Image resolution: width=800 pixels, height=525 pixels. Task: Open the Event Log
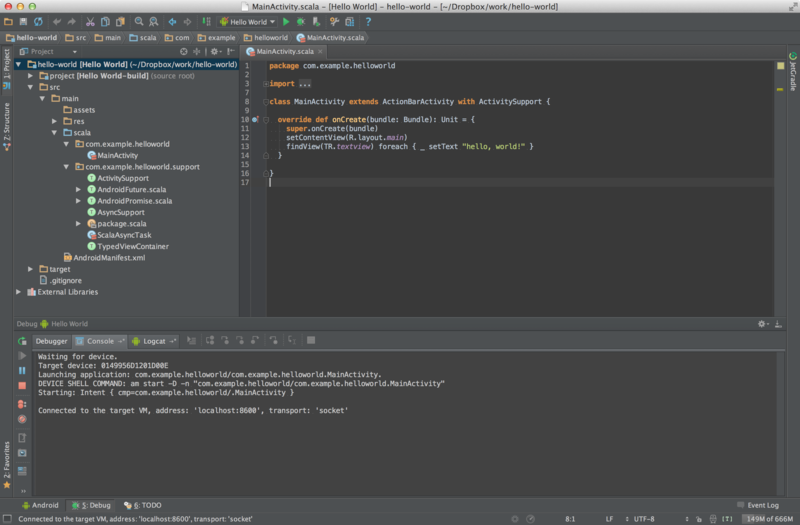pos(758,505)
